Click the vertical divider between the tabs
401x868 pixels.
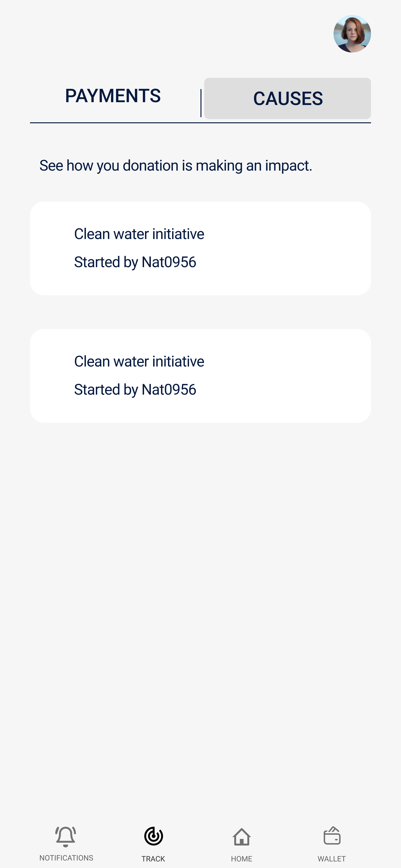point(201,103)
